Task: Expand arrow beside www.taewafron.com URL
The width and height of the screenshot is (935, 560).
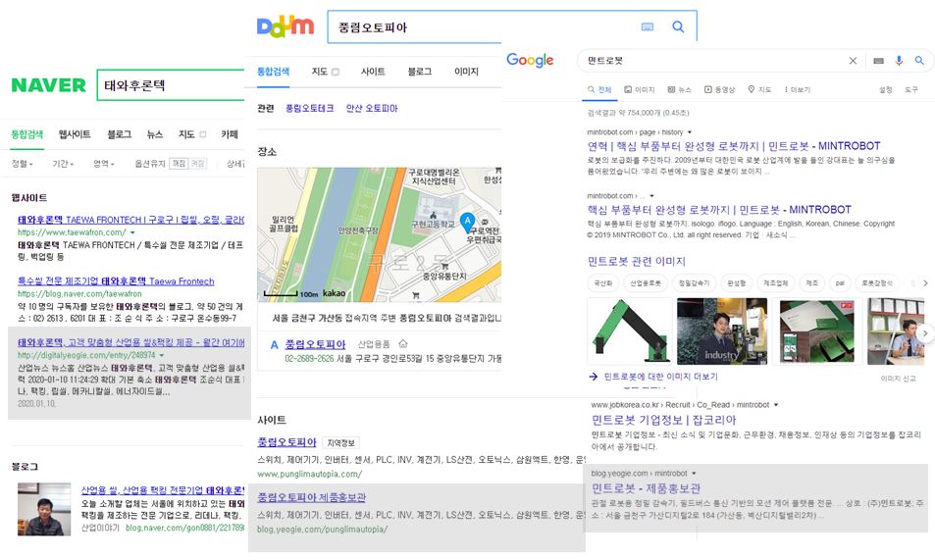Action: 132,232
